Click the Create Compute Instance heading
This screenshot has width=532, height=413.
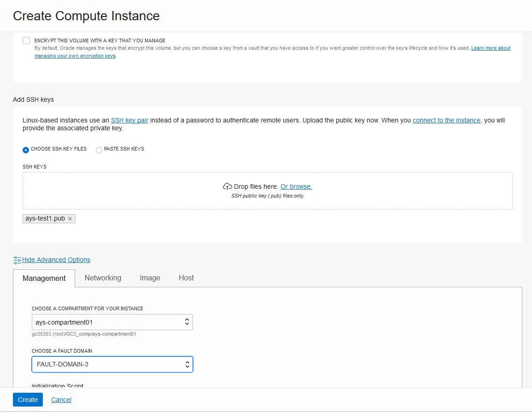pyautogui.click(x=86, y=16)
